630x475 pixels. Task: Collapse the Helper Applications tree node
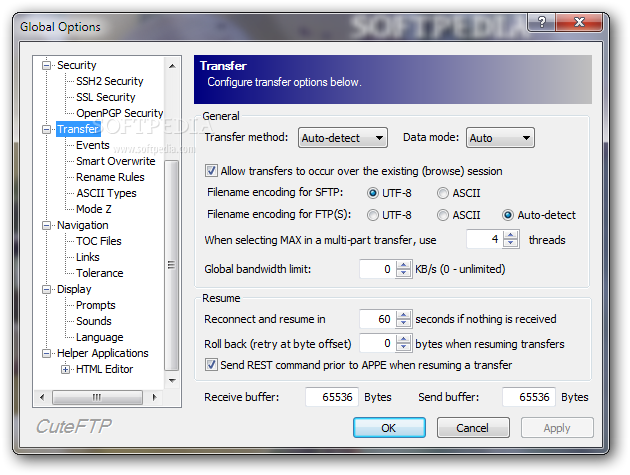point(47,353)
